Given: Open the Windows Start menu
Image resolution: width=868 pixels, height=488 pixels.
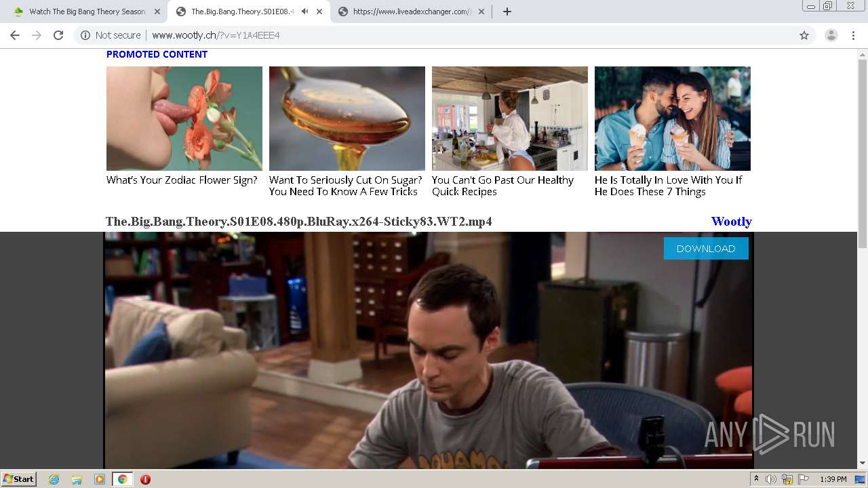Looking at the screenshot, I should [x=18, y=479].
